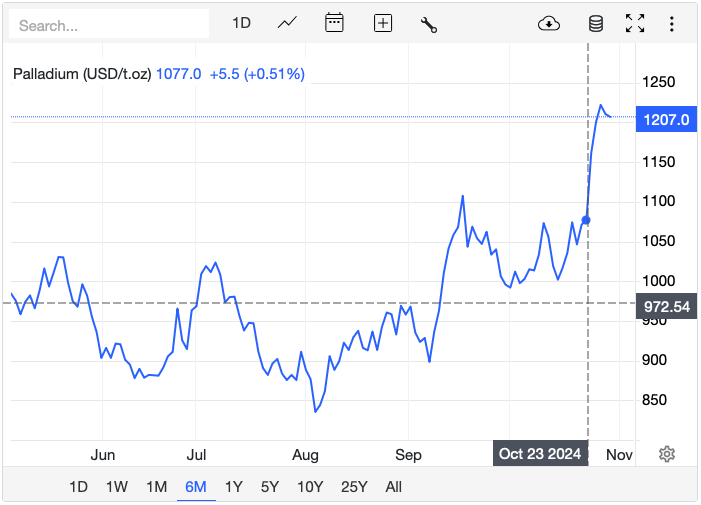Open the 1D interval dropdown in toolbar

(x=241, y=23)
